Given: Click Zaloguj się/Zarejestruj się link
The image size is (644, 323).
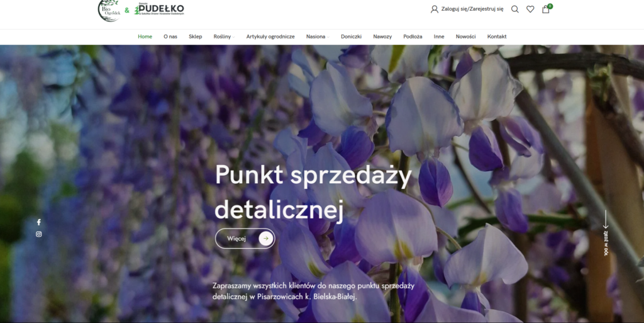Looking at the screenshot, I should point(472,9).
